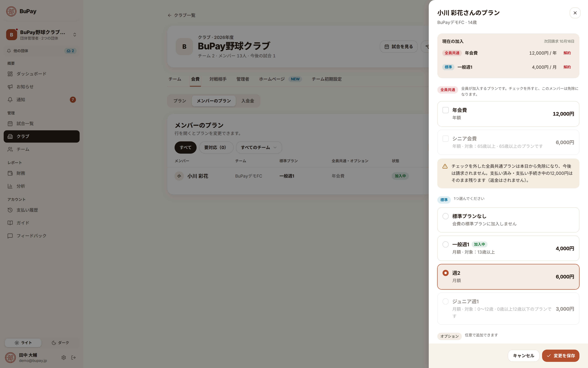Click the BuPay logo icon in sidebar
588x368 pixels.
tap(11, 11)
